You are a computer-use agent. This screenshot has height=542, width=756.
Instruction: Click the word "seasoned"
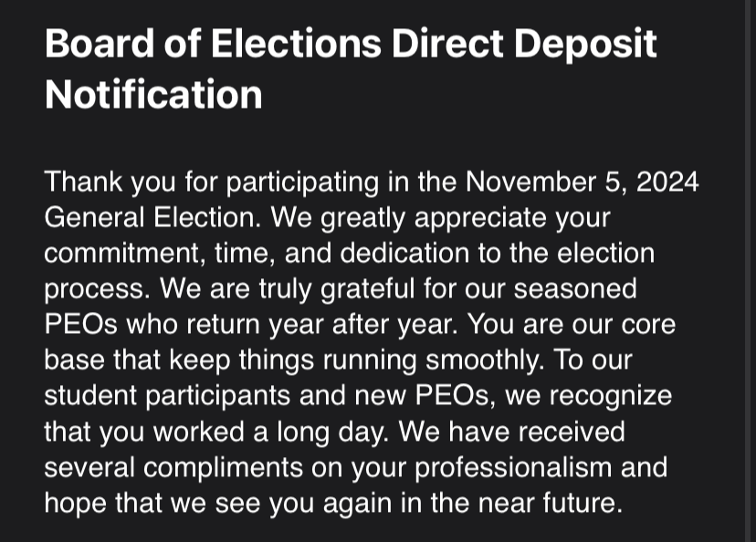pos(575,289)
